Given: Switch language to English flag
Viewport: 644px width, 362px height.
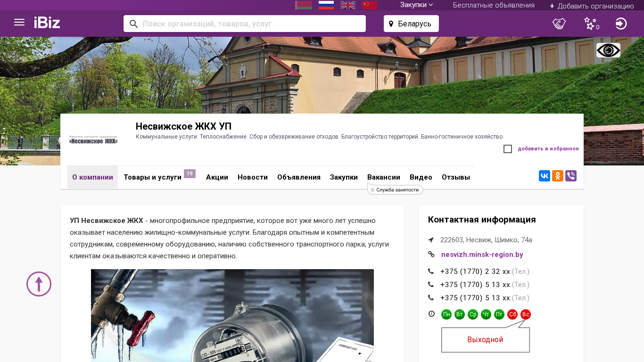Looking at the screenshot, I should pos(348,5).
